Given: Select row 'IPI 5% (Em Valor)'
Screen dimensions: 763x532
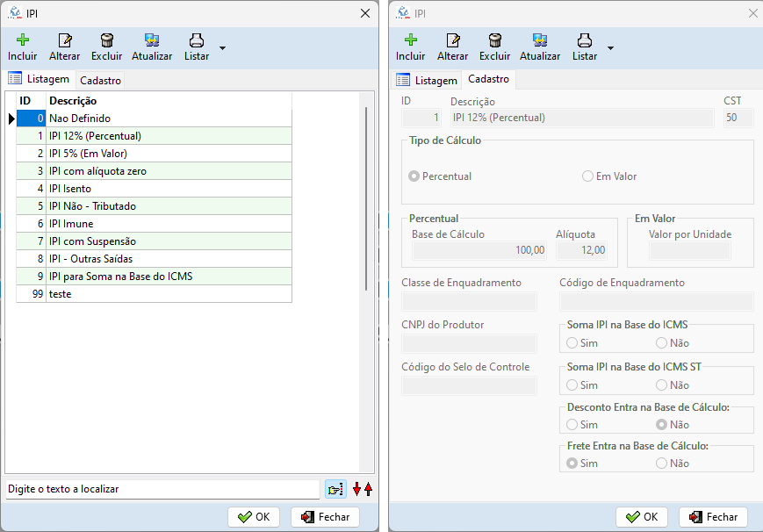Looking at the screenshot, I should pos(155,154).
